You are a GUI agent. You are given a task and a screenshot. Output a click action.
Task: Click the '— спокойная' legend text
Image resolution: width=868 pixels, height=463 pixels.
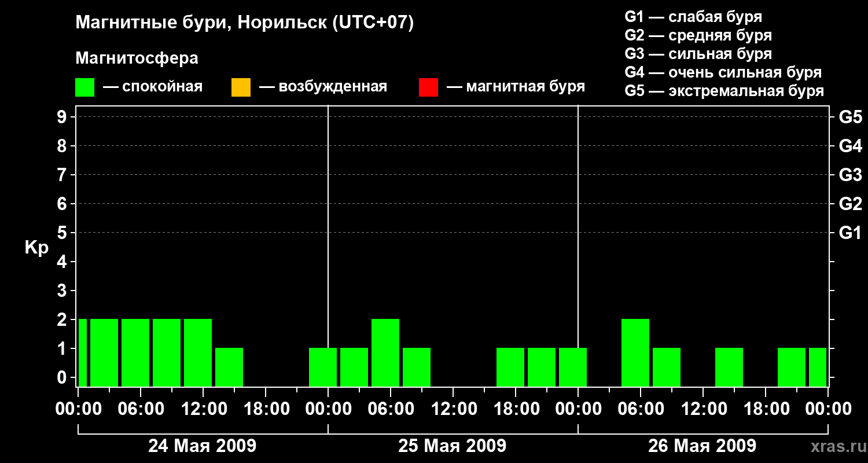pos(153,87)
